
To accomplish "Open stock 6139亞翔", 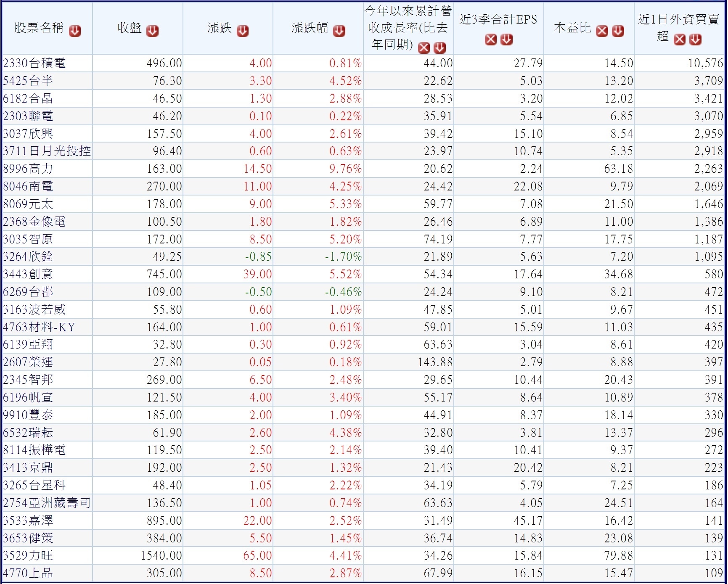I will click(x=28, y=344).
